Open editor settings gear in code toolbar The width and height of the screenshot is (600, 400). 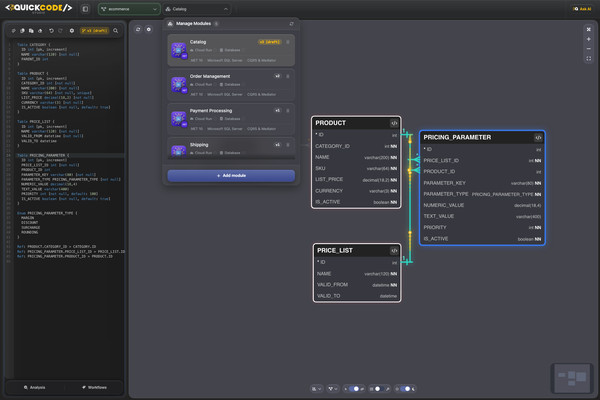pos(72,31)
